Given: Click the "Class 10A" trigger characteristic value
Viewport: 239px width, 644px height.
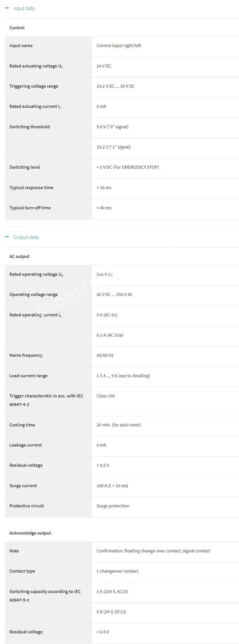Looking at the screenshot, I should pyautogui.click(x=106, y=396).
